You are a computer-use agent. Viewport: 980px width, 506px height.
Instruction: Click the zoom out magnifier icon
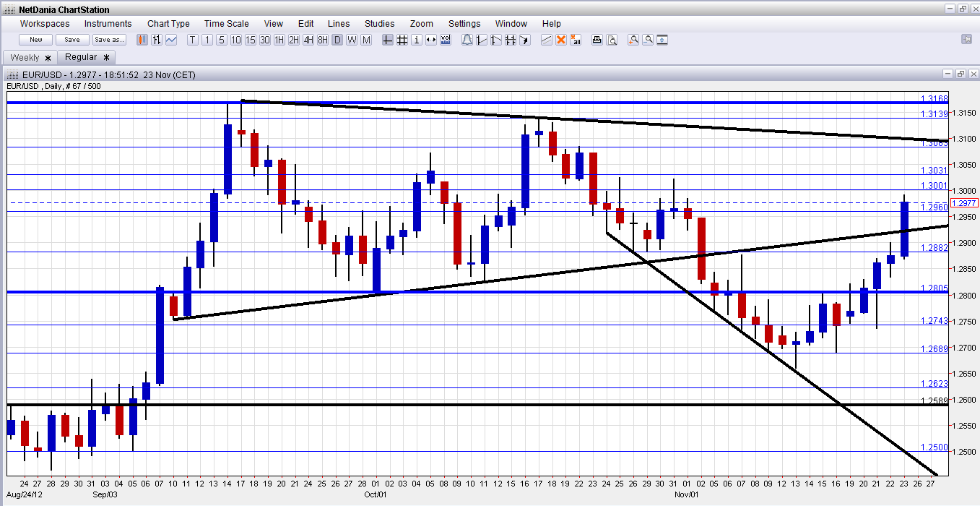coord(648,40)
